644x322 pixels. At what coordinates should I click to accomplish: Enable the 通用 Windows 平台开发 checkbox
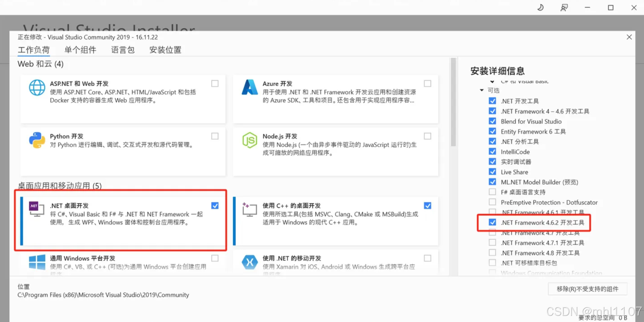pos(215,258)
